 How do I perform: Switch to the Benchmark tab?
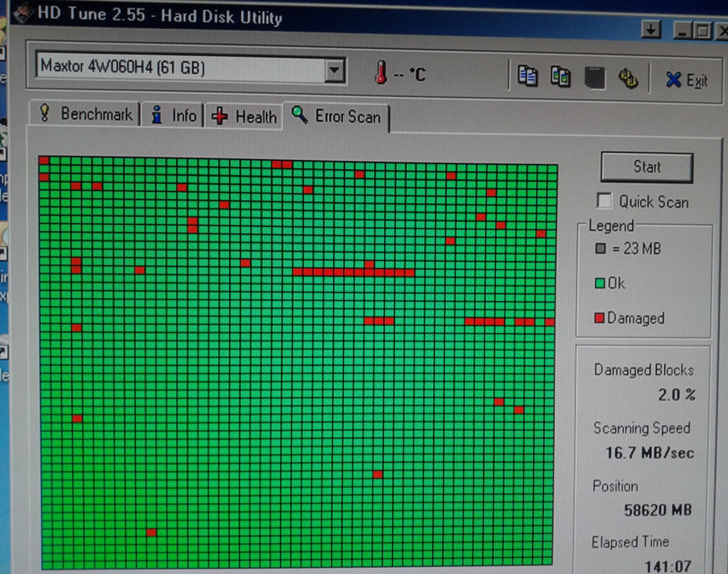pyautogui.click(x=85, y=113)
